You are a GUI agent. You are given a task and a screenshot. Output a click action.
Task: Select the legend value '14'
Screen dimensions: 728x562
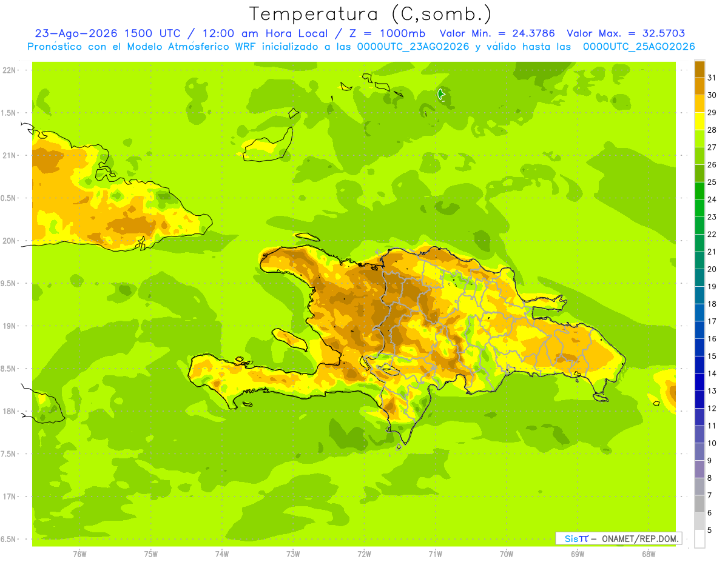712,373
